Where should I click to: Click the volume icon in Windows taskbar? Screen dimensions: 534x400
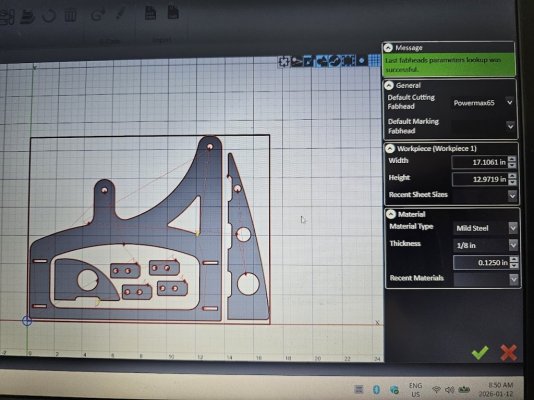[x=450, y=389]
